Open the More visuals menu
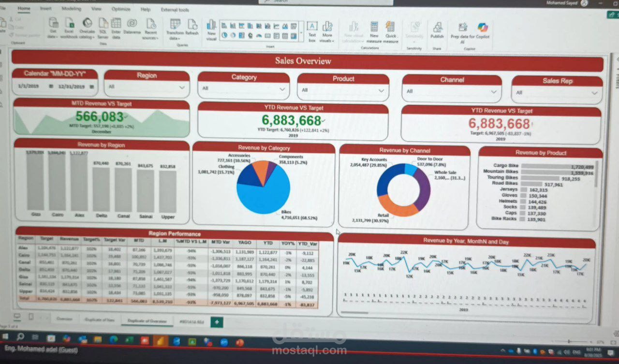Screen dimensions: 619x364 [327, 31]
